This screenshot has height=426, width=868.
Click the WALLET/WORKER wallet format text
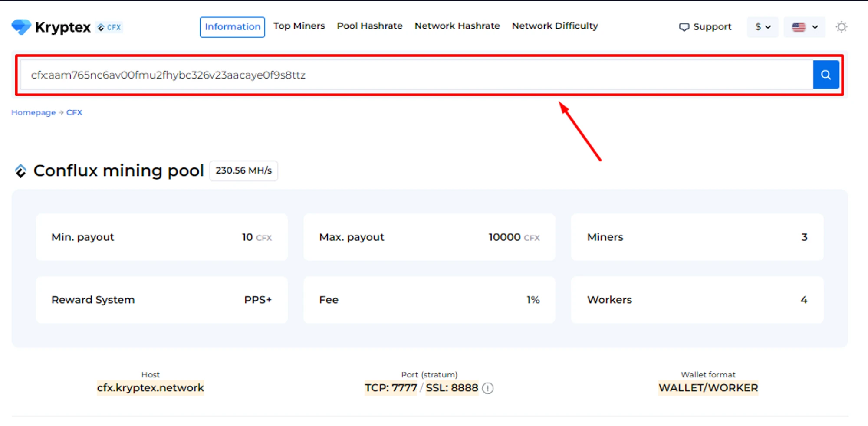[708, 388]
